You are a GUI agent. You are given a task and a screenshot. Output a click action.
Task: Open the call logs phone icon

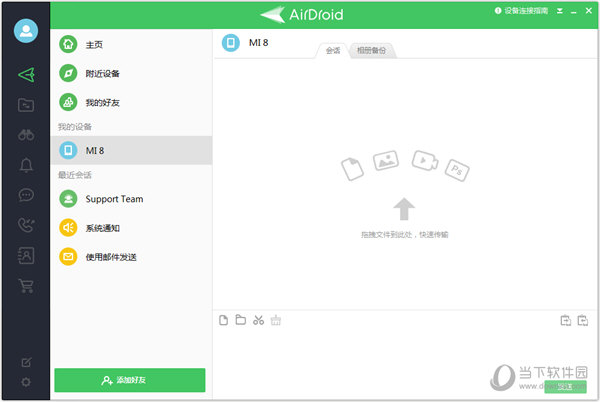tap(26, 225)
